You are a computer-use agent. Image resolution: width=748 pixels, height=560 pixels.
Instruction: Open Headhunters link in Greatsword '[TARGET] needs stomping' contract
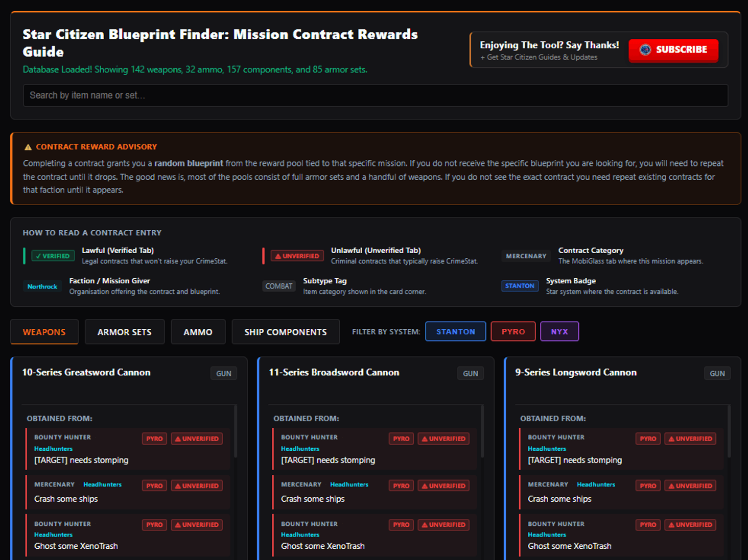[54, 449]
